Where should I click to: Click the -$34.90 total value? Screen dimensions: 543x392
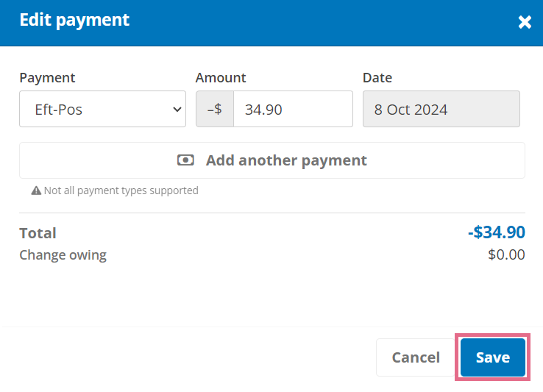click(x=497, y=232)
